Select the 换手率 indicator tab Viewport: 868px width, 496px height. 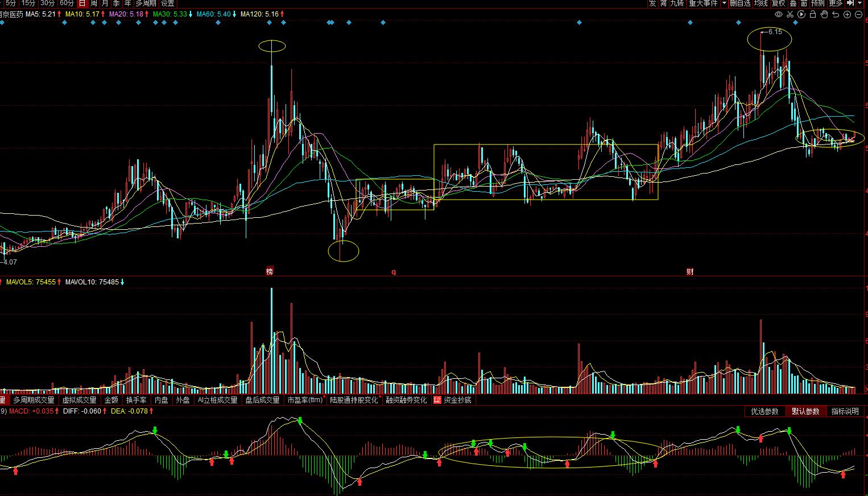(x=137, y=400)
